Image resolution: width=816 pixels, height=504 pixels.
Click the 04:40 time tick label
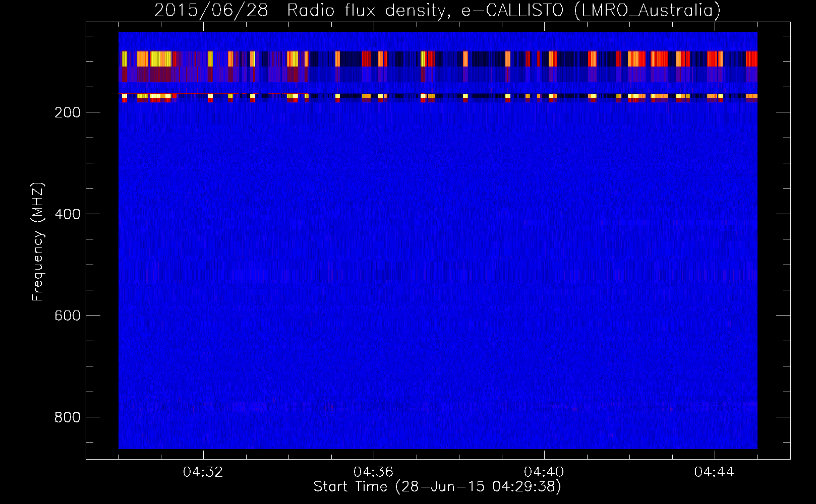pos(544,472)
